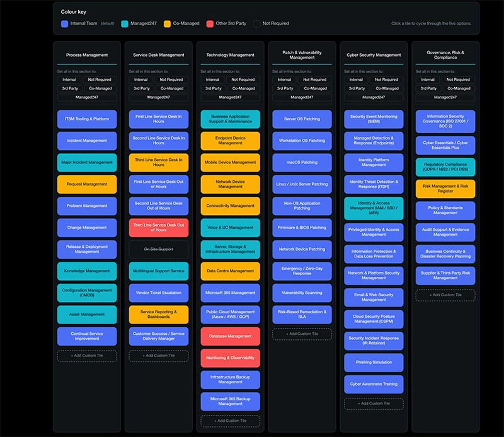Viewport: 504px width, 437px height.
Task: Cycle Regulatory Compliance (GDPR / NIS2 / PCI DSS) tile
Action: tap(445, 167)
